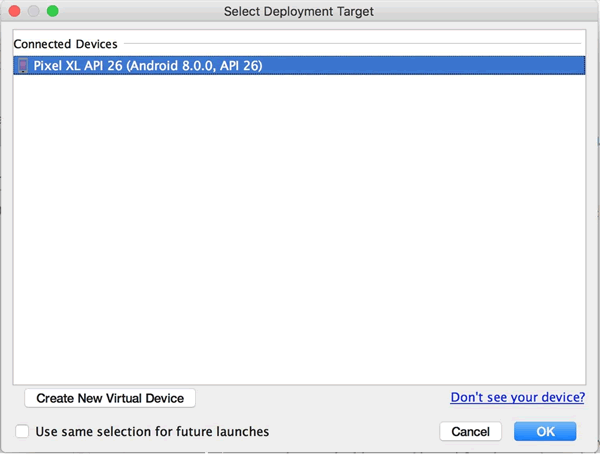The image size is (600, 454).
Task: Open the "Don't see your device?" link
Action: (x=517, y=397)
